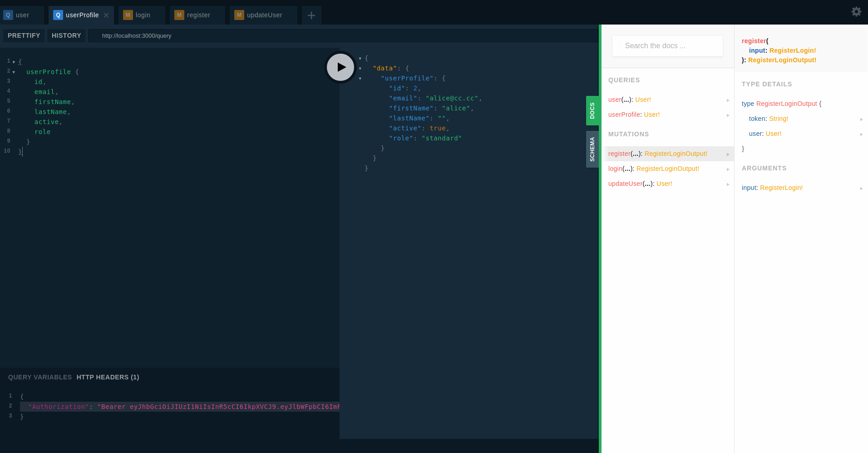868x453 pixels.
Task: Click the M icon on register tab
Action: click(x=179, y=15)
